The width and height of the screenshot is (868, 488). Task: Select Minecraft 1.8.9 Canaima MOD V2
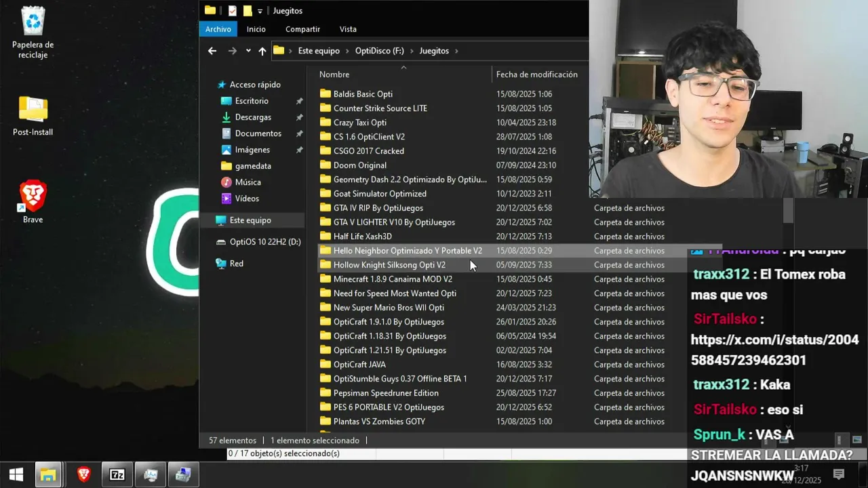point(393,279)
